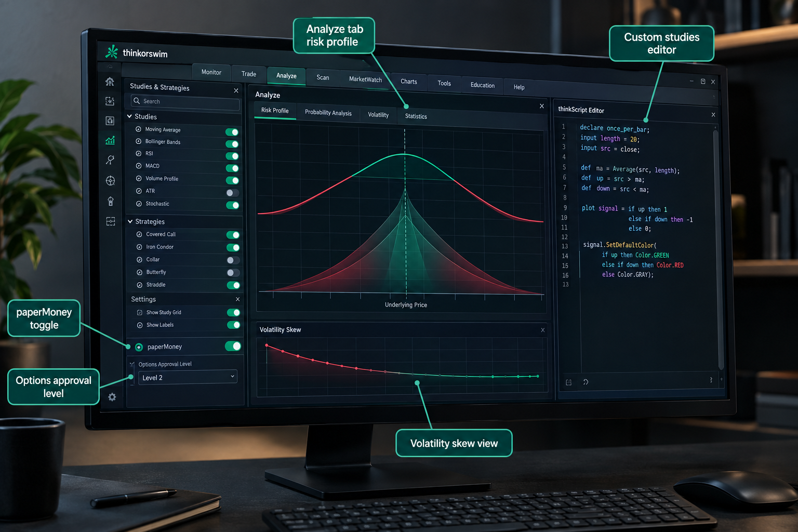Open the Tools tab
The height and width of the screenshot is (532, 798).
[444, 83]
